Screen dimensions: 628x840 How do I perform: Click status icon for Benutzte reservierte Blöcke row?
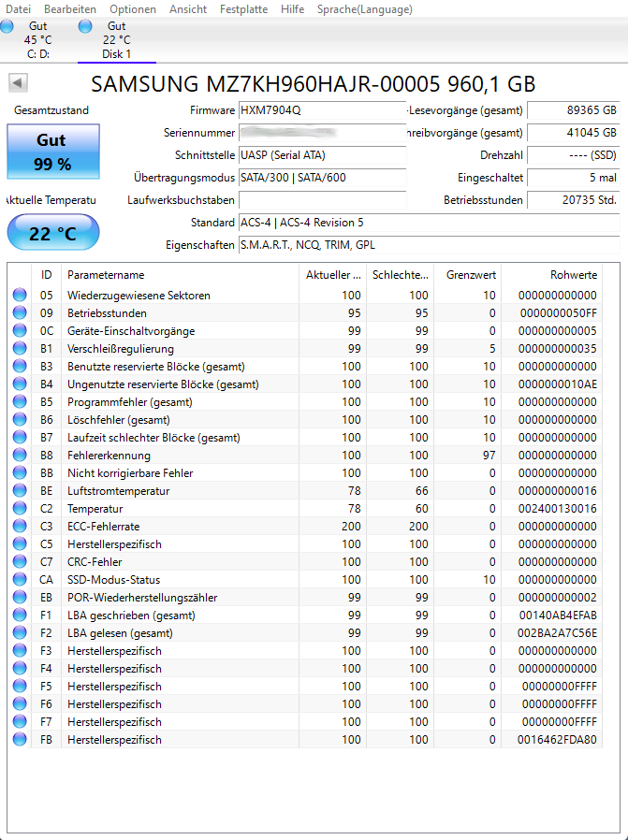click(20, 366)
